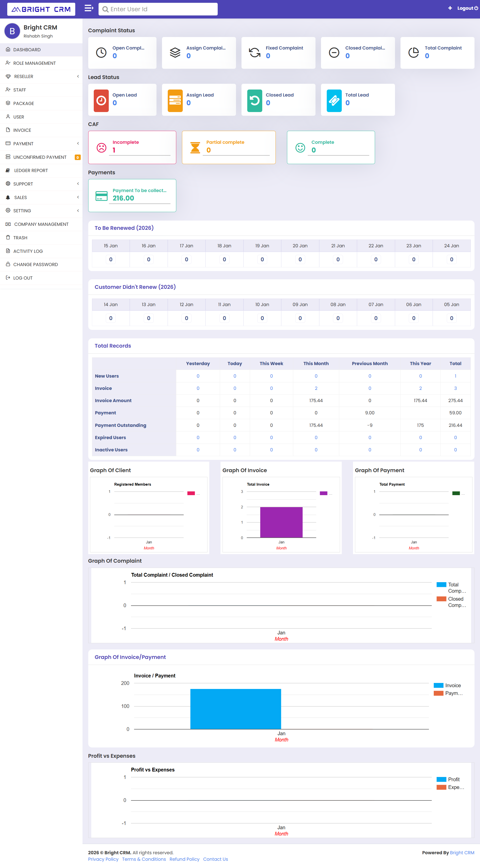The height and width of the screenshot is (868, 480).
Task: Click the 15 Jan renewal count
Action: (110, 259)
